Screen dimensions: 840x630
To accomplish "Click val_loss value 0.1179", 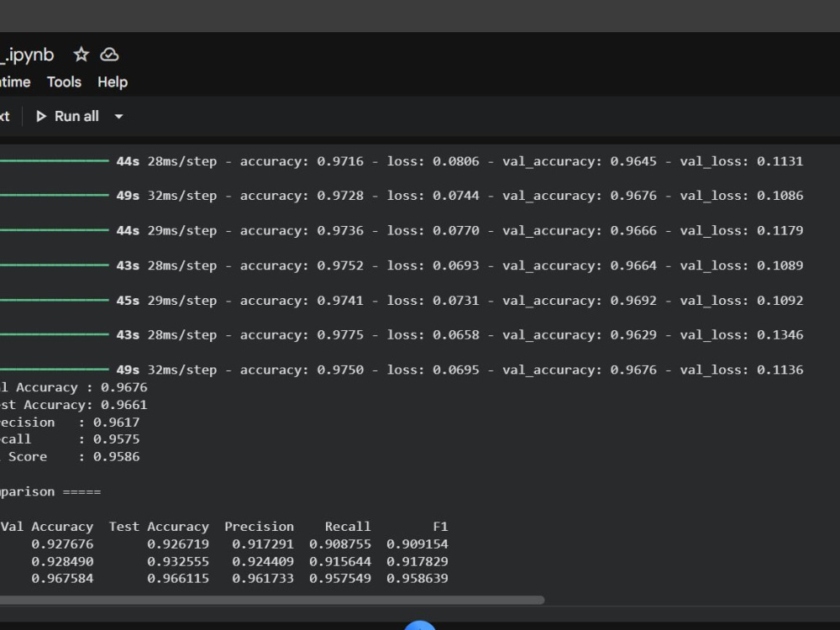I will click(x=780, y=230).
